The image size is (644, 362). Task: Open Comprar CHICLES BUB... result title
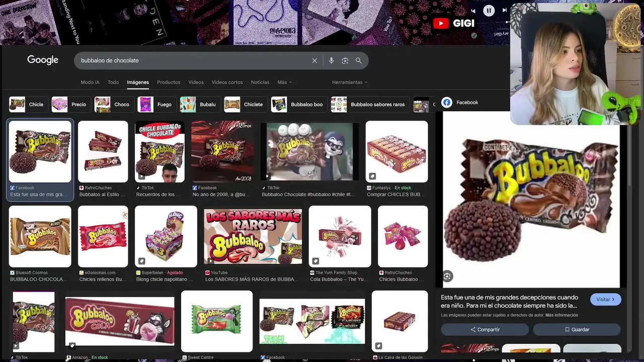point(396,195)
